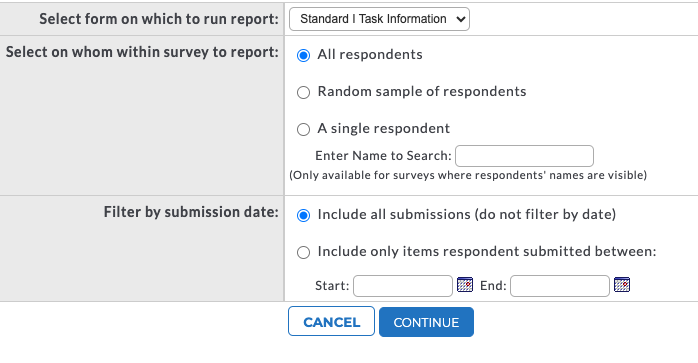The image size is (698, 363).
Task: Click the "A single respondent" label text
Action: [x=384, y=128]
